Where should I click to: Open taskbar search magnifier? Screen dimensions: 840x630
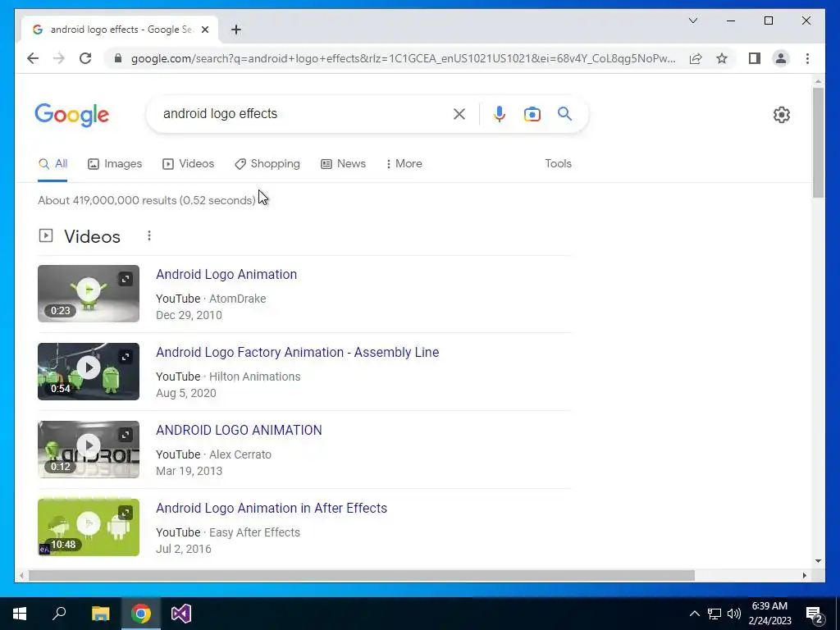tap(59, 614)
